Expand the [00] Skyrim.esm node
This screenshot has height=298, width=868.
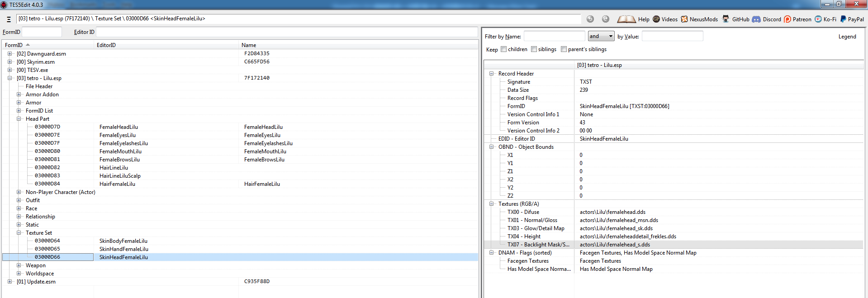tap(9, 62)
